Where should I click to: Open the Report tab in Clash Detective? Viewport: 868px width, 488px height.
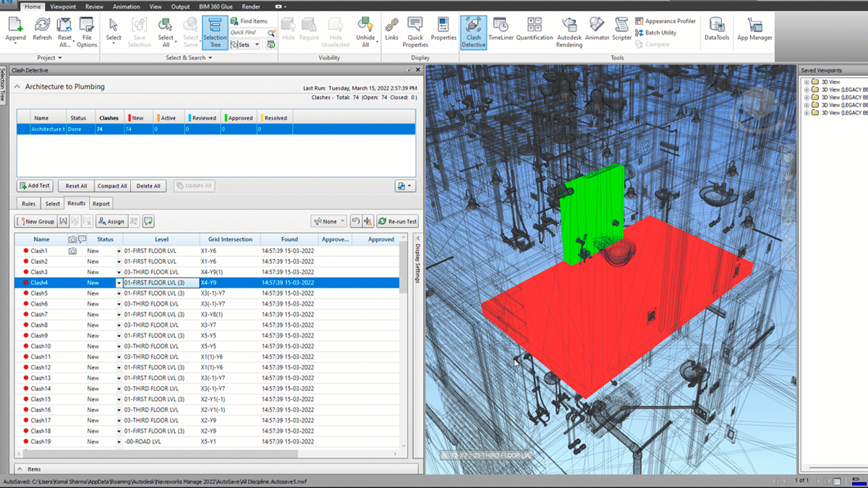click(101, 204)
